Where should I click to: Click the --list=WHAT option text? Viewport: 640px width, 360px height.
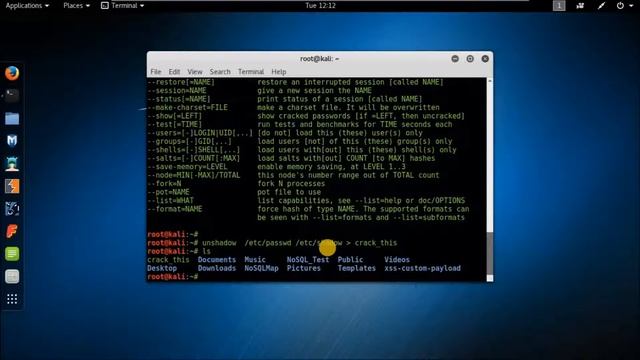171,200
